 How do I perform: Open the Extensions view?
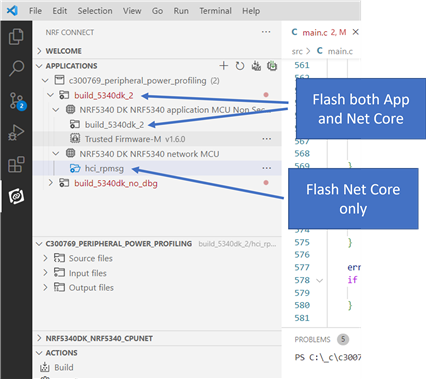point(16,164)
